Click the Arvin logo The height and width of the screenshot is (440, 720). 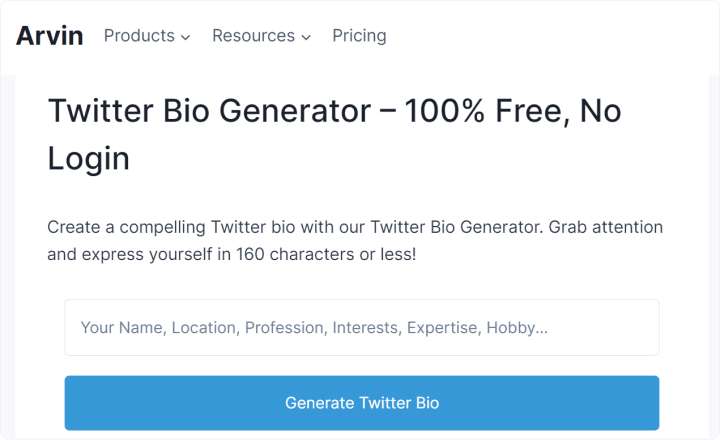(x=50, y=36)
